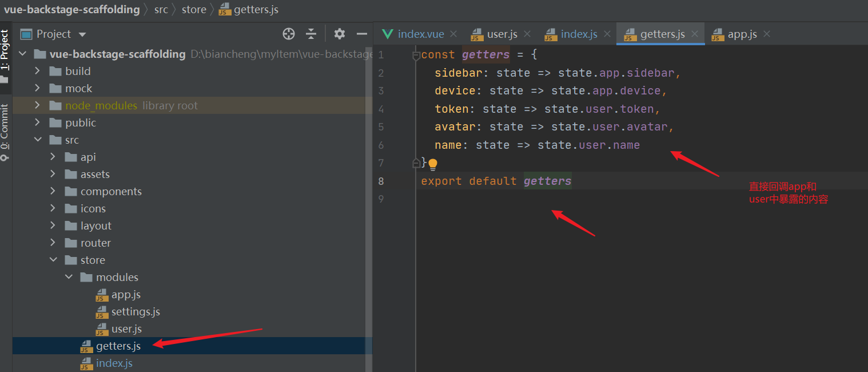This screenshot has width=868, height=372.
Task: Open the Project view dropdown arrow
Action: 82,34
